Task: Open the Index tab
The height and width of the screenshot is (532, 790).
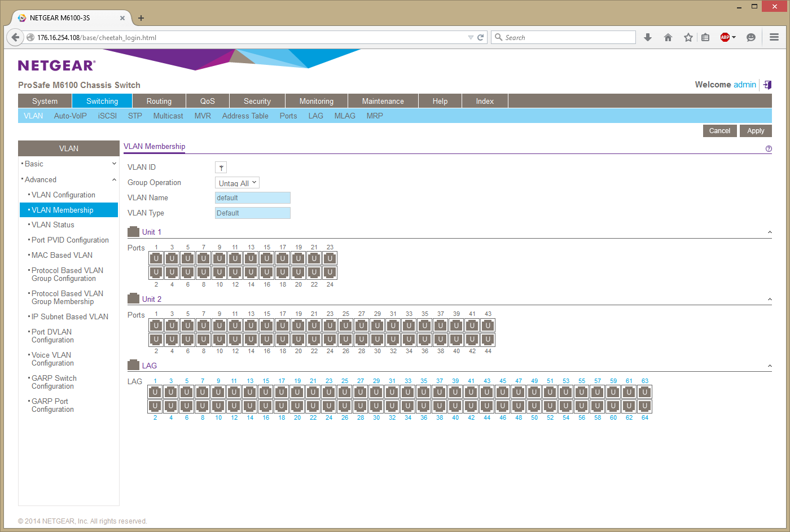Action: coord(485,101)
